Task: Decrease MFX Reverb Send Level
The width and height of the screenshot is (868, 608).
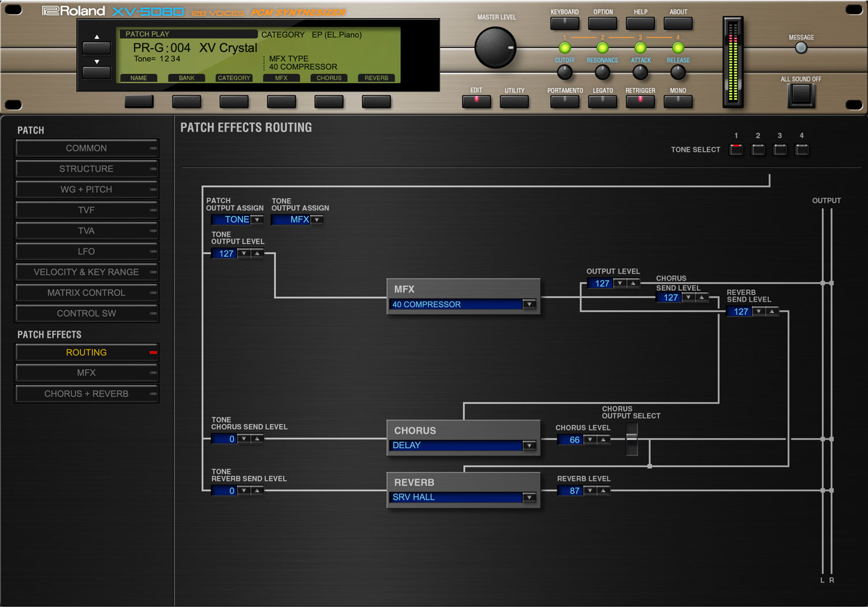Action: point(759,312)
